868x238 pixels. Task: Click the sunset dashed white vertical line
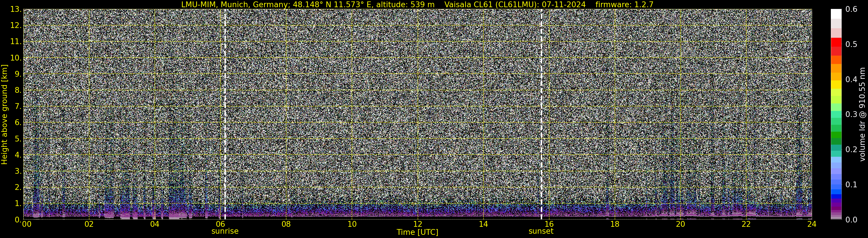pyautogui.click(x=541, y=114)
